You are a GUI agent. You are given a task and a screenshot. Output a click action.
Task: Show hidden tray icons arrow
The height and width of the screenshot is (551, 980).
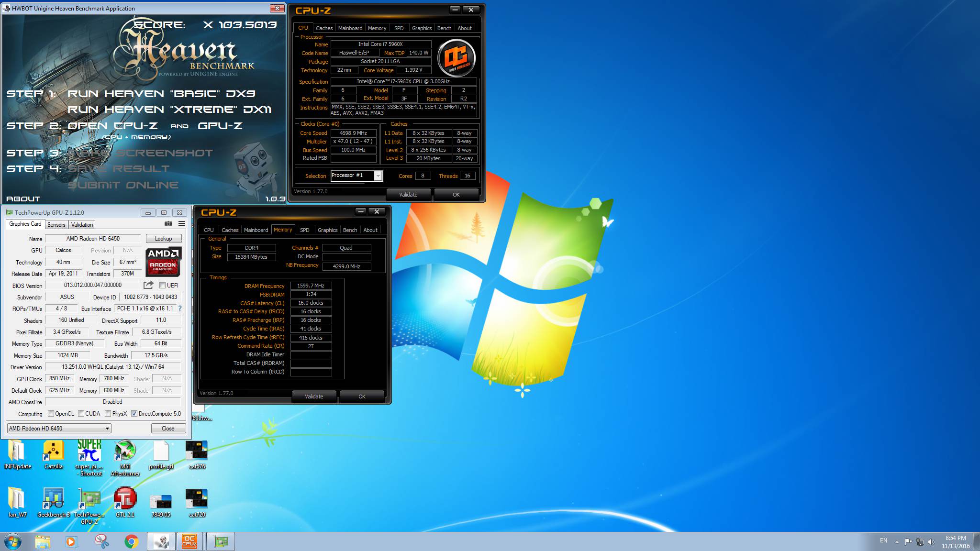pos(897,541)
